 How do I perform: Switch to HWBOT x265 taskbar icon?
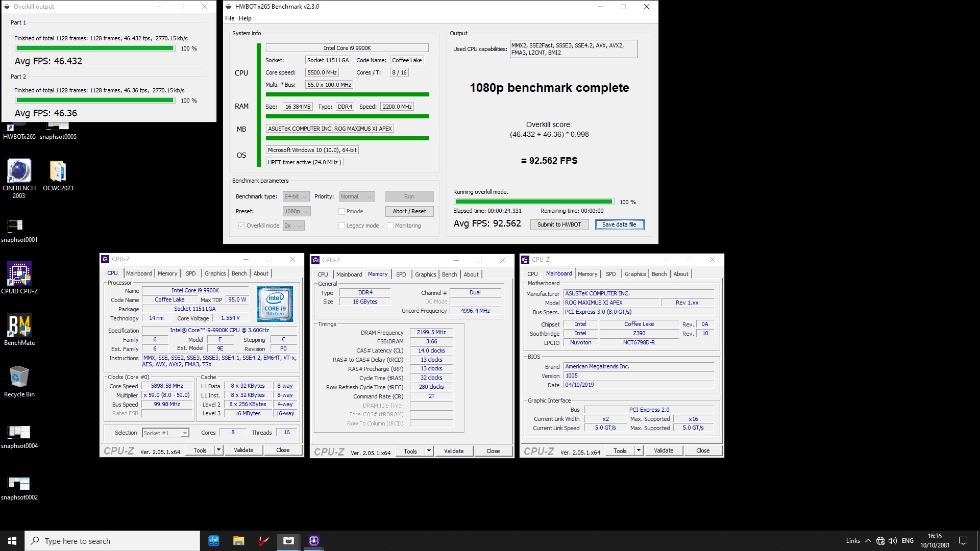coord(288,541)
